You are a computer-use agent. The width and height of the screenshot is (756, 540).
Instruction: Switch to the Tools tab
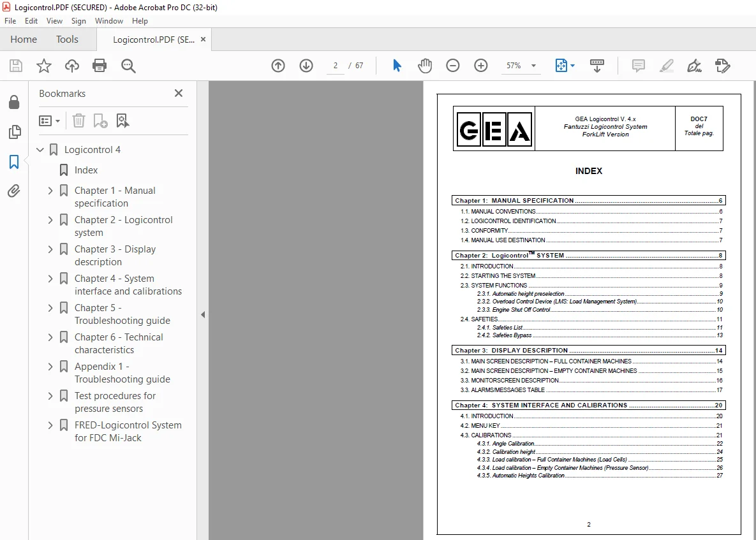click(x=67, y=39)
